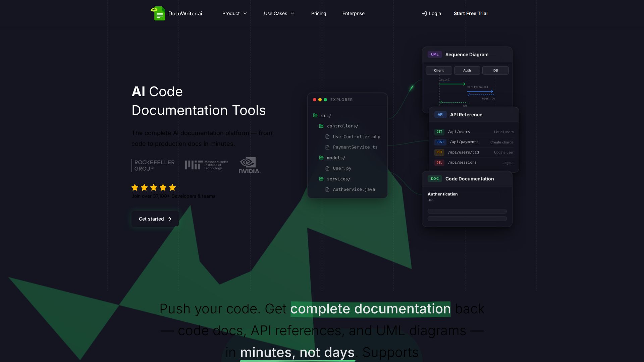Select the UserController.php file icon
The image size is (644, 362).
coord(327,136)
